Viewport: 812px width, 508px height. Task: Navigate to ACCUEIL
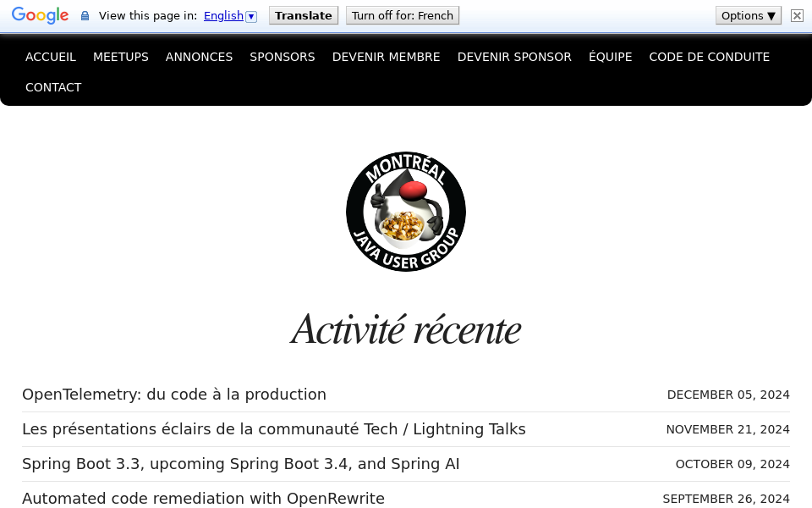click(51, 57)
